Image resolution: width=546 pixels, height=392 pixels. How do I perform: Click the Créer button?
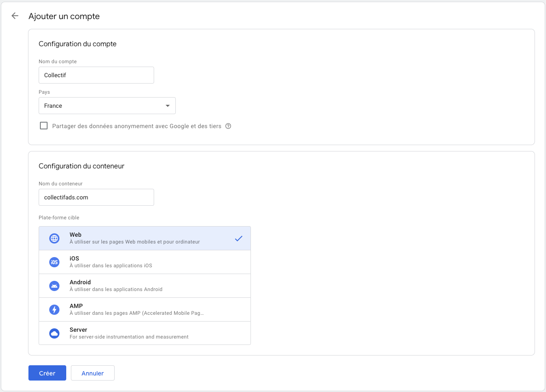tap(47, 373)
